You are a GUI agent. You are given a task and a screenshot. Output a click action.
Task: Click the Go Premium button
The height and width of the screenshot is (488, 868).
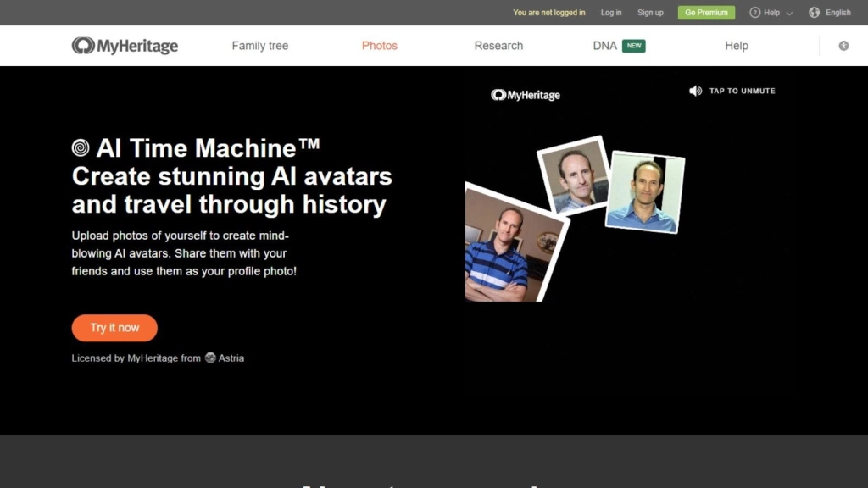(x=706, y=13)
